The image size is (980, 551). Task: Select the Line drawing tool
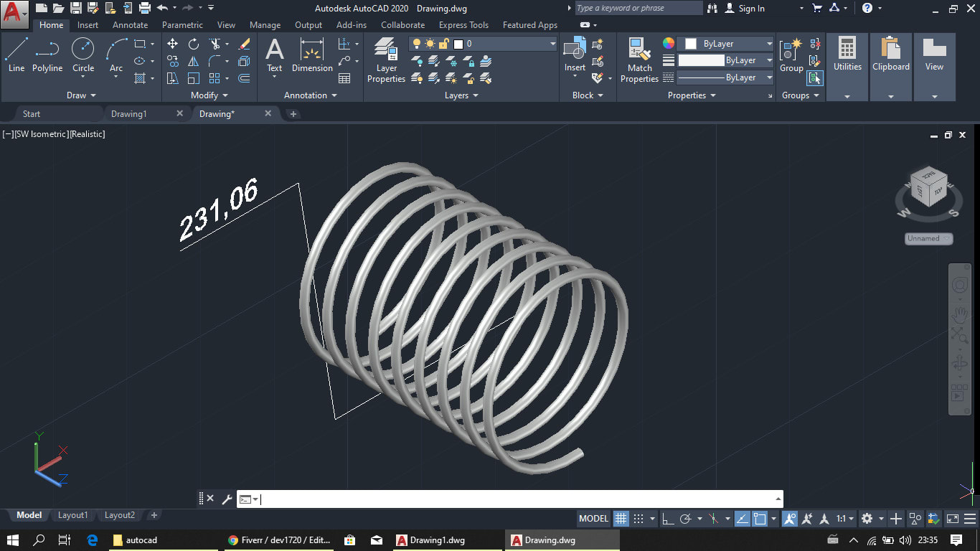click(17, 55)
